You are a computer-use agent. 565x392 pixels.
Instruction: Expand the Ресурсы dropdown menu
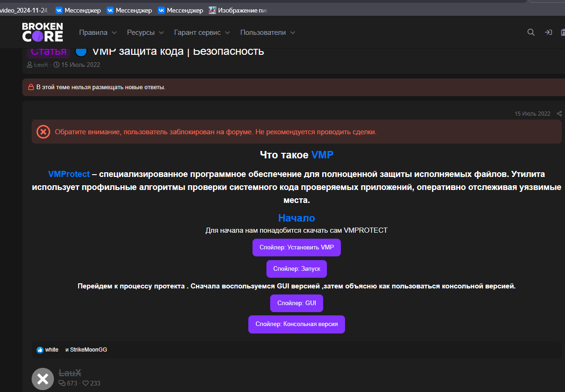click(x=145, y=33)
